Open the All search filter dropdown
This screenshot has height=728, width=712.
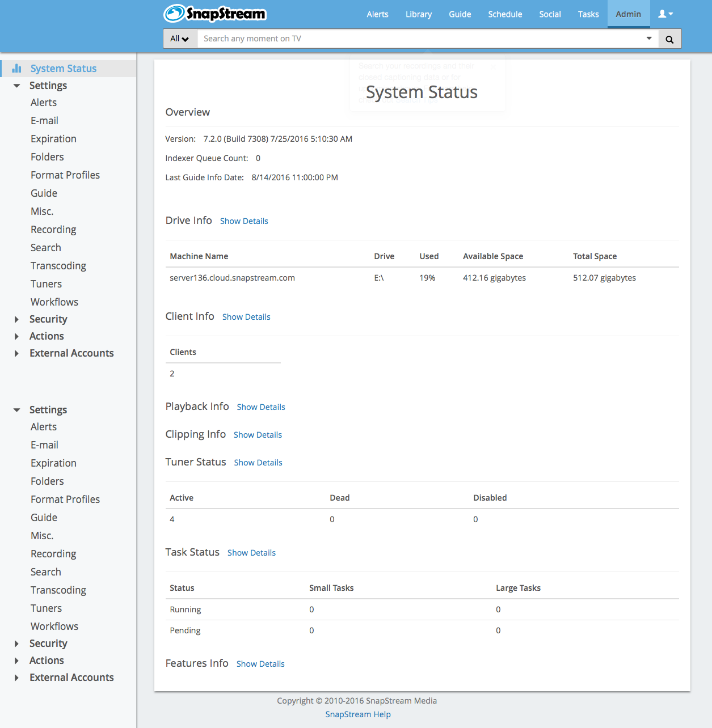(180, 39)
